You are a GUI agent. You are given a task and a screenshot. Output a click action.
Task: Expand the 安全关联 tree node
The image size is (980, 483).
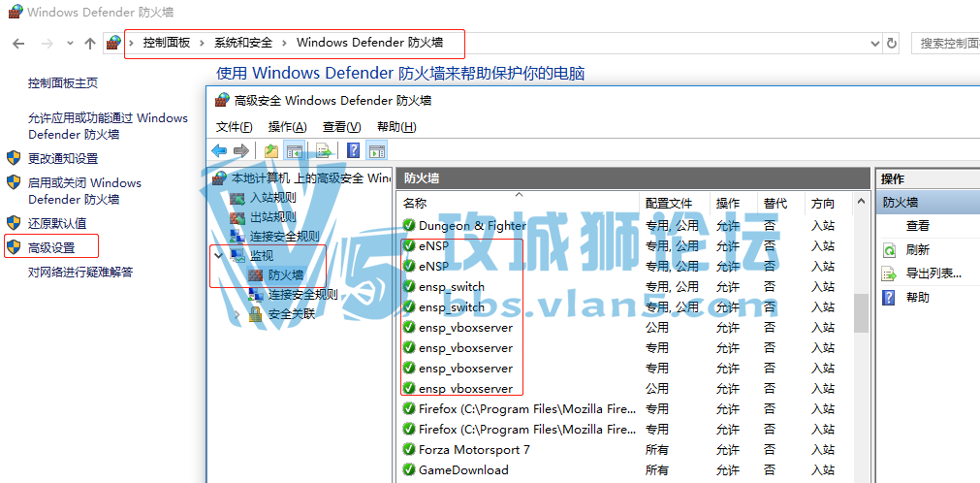(237, 314)
